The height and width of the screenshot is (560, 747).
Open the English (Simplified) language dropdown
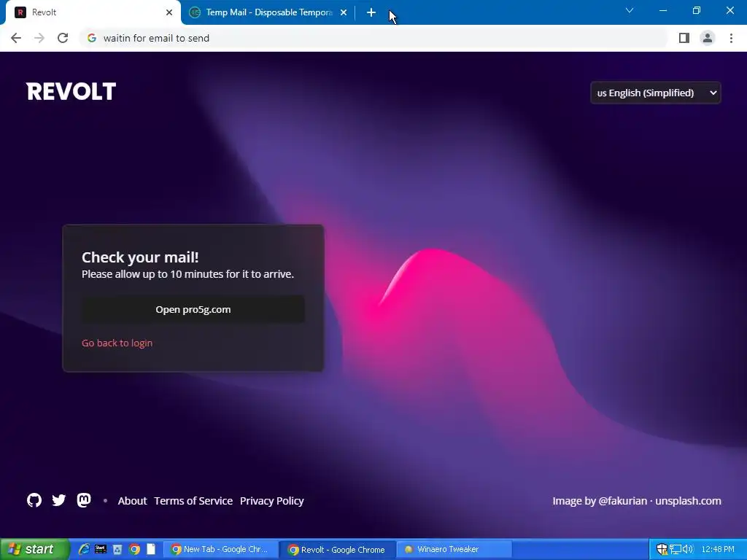656,93
